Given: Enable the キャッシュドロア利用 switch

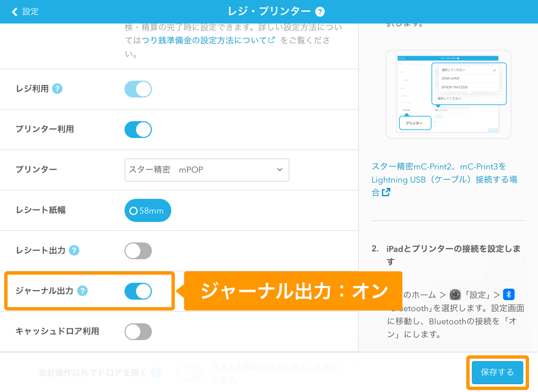Looking at the screenshot, I should [138, 332].
